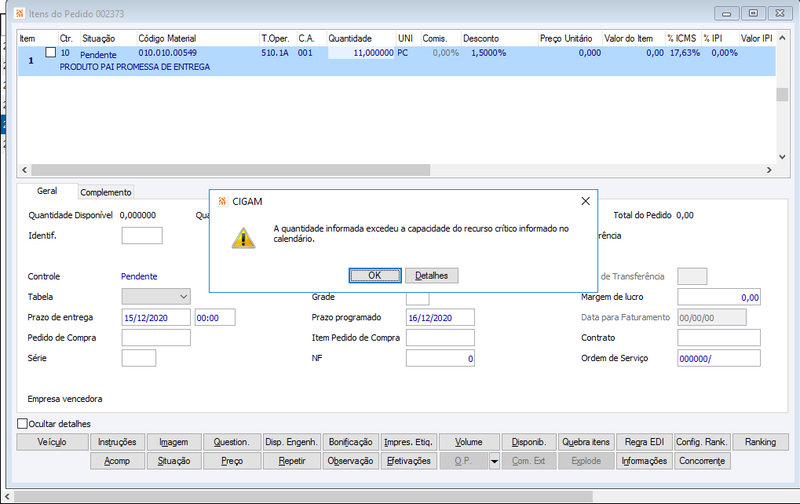Close the CIGAM warning dialog
800x504 pixels.
[x=585, y=201]
